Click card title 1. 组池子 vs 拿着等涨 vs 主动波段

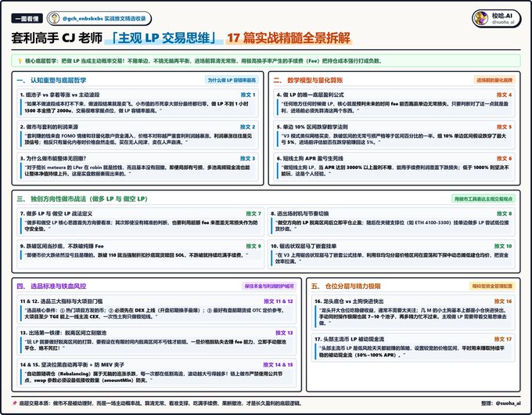59,95
